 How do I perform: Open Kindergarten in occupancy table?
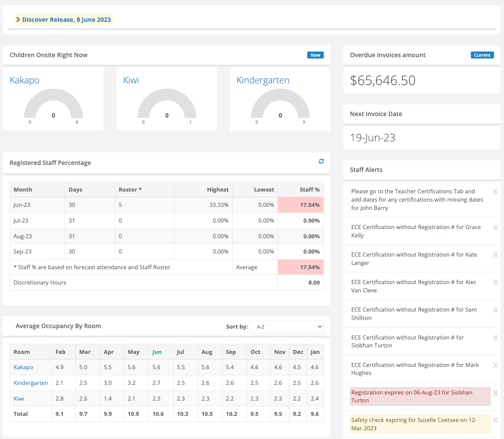click(x=31, y=383)
